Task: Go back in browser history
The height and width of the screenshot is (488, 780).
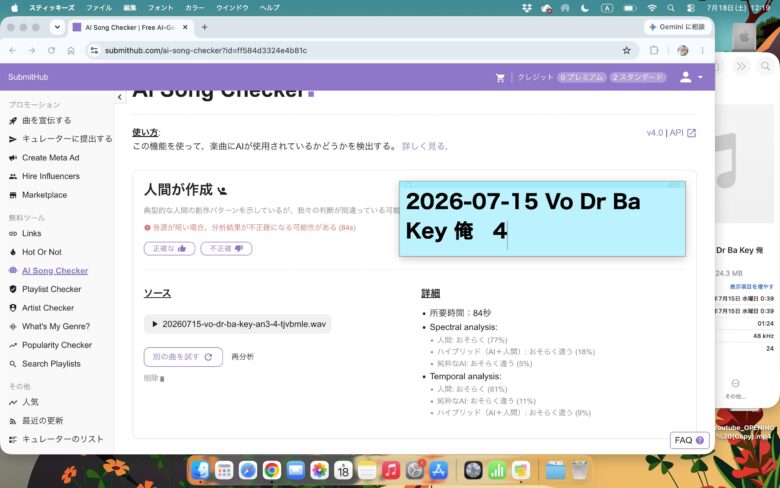Action: click(13, 50)
